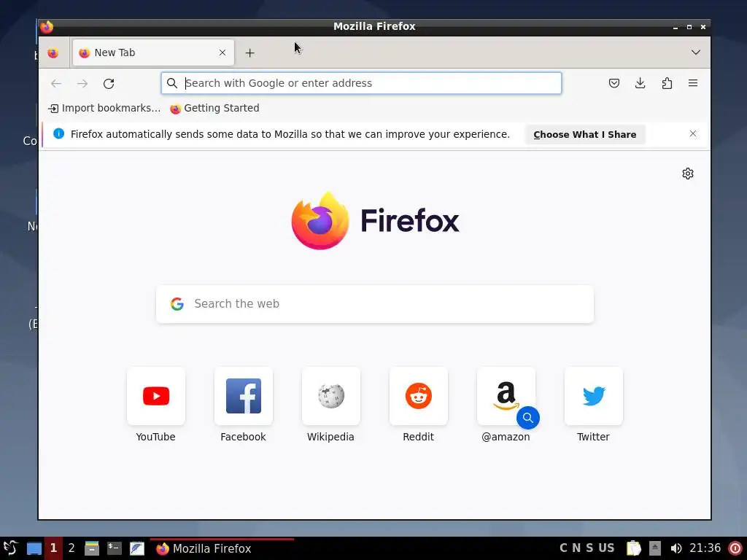Dismiss the data sharing notification bar
This screenshot has width=747, height=560.
[693, 134]
